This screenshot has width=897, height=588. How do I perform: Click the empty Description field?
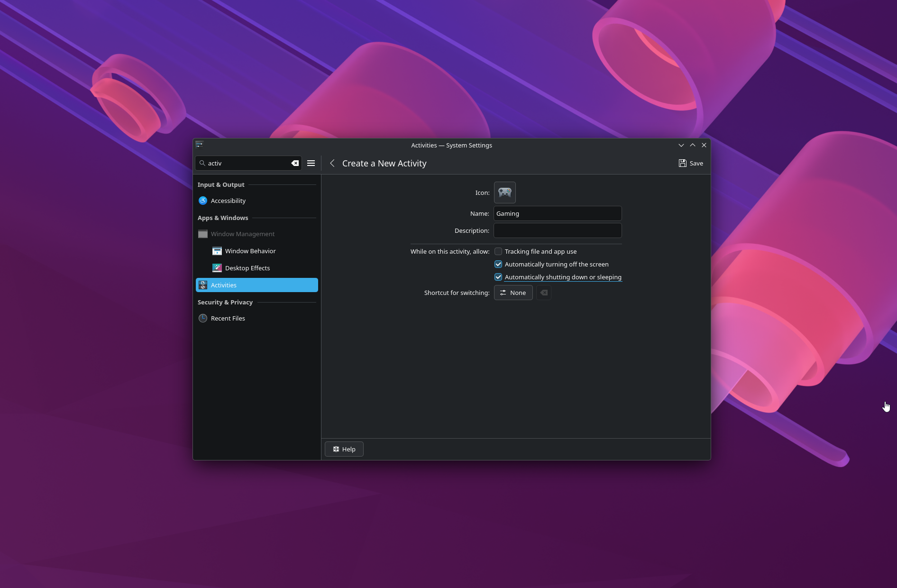click(x=558, y=230)
